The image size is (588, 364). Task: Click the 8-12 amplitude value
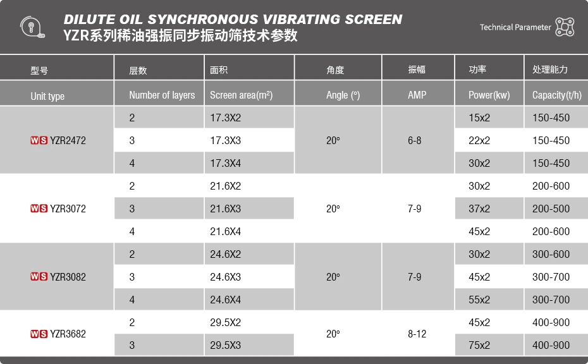click(417, 334)
